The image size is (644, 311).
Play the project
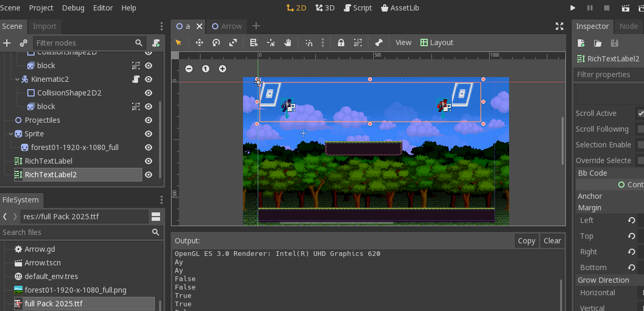pos(573,8)
